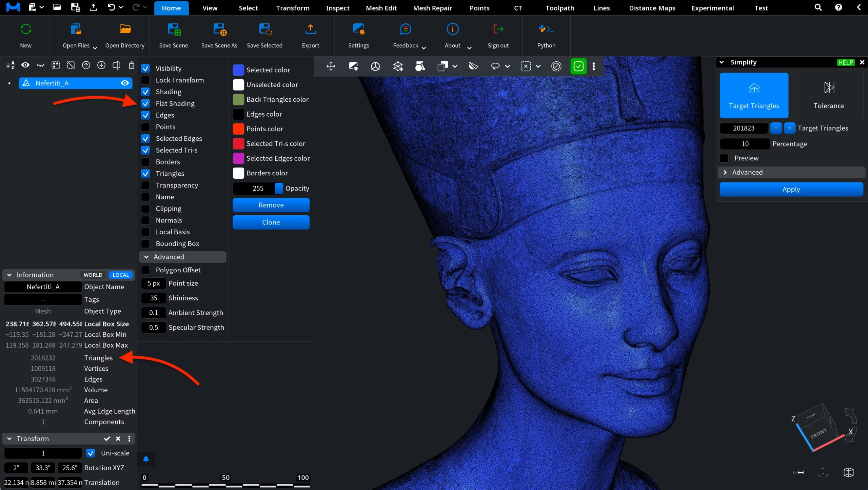Click the undo arrow icon
868x490 pixels.
pos(111,7)
